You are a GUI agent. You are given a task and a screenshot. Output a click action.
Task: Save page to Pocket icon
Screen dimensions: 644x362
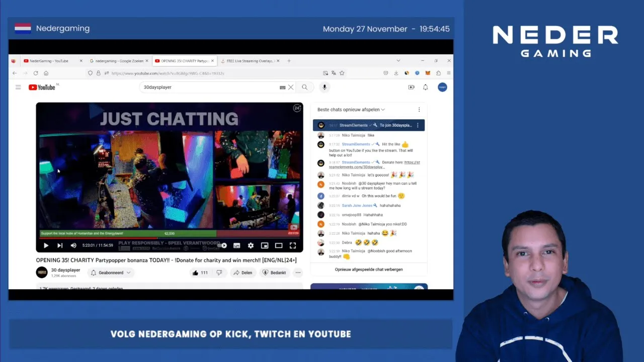(386, 73)
